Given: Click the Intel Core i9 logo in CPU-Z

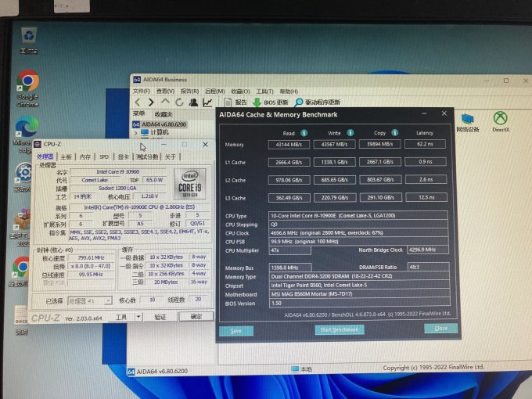Looking at the screenshot, I should coord(189,184).
